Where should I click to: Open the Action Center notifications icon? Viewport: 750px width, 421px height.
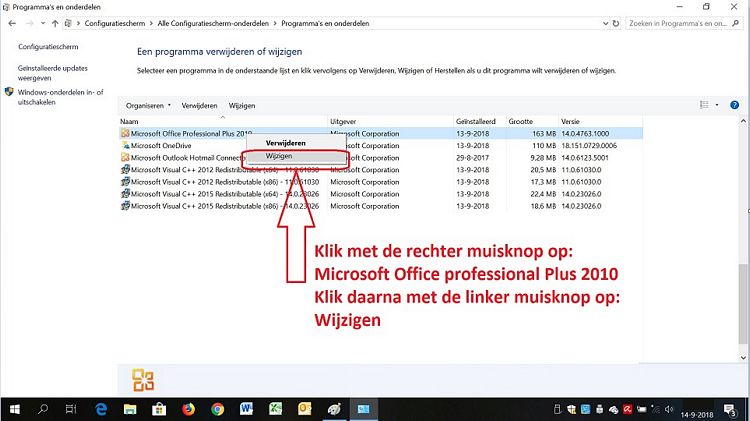730,410
